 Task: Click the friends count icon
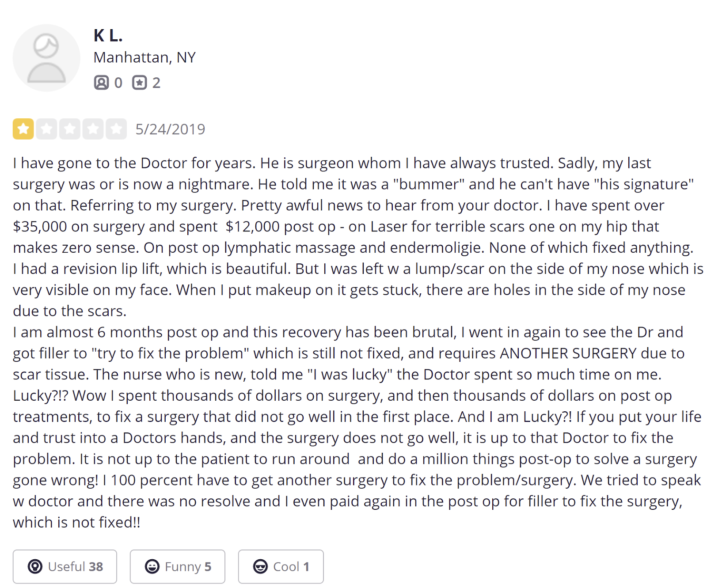tap(101, 83)
